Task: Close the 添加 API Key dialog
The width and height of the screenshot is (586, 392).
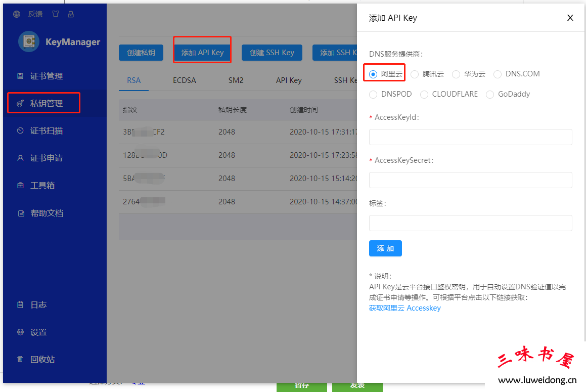Action: (x=570, y=18)
